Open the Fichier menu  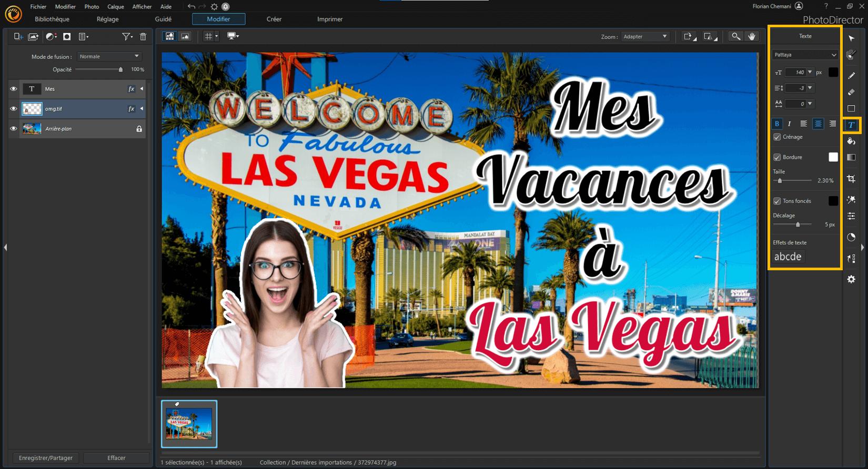point(38,7)
